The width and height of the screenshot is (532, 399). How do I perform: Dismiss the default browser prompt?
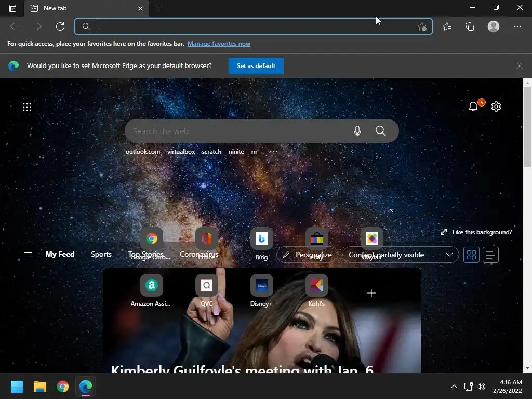click(x=519, y=66)
